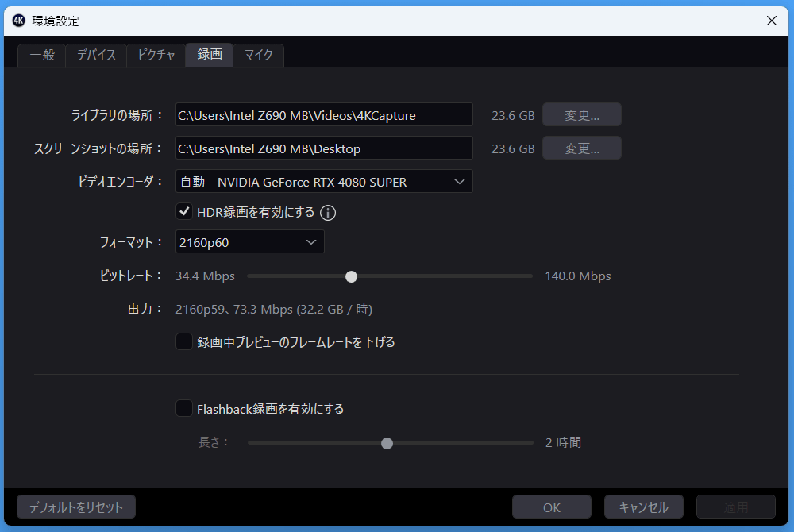Disable the HDR録画を有効にする checkbox
The height and width of the screenshot is (532, 794).
[x=184, y=212]
